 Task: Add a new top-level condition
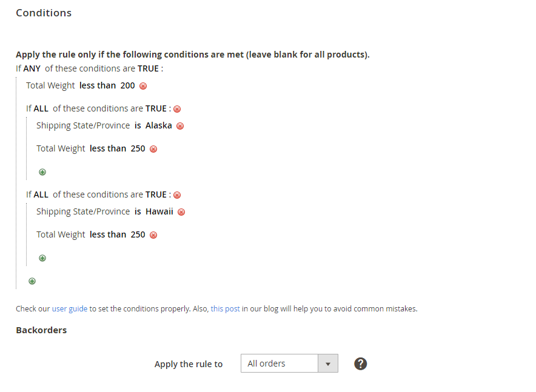[x=32, y=281]
